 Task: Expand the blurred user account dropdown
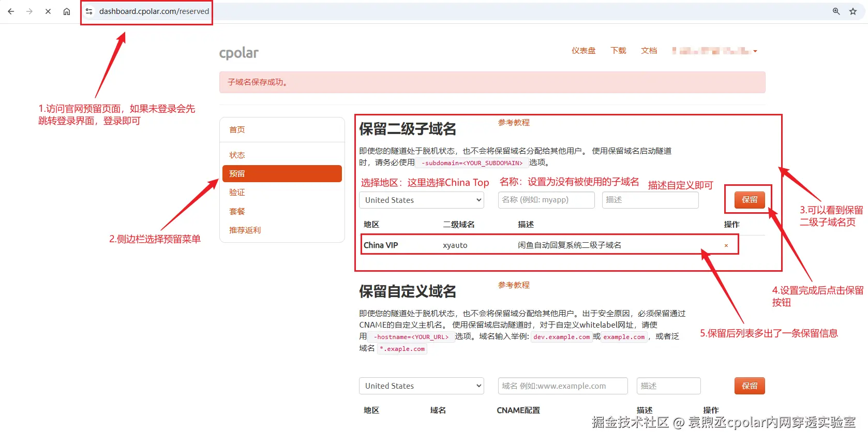pyautogui.click(x=714, y=51)
